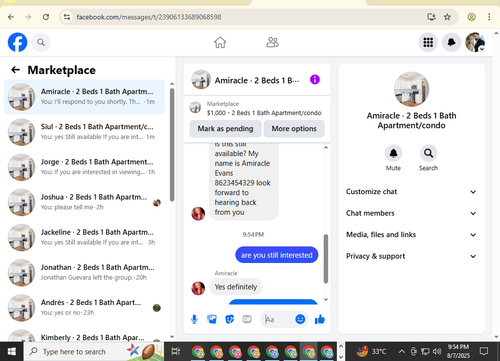Viewport: 500px width, 361px height.
Task: Open Siul conversation in list
Action: point(84,132)
